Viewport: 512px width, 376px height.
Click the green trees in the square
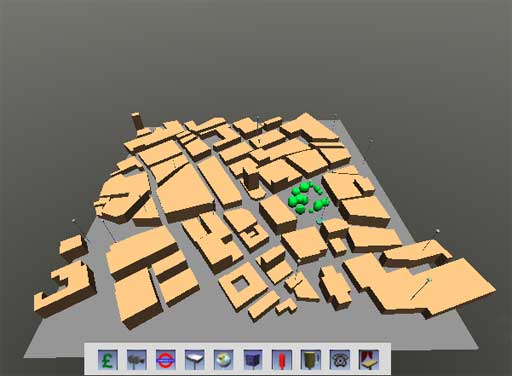coord(308,198)
